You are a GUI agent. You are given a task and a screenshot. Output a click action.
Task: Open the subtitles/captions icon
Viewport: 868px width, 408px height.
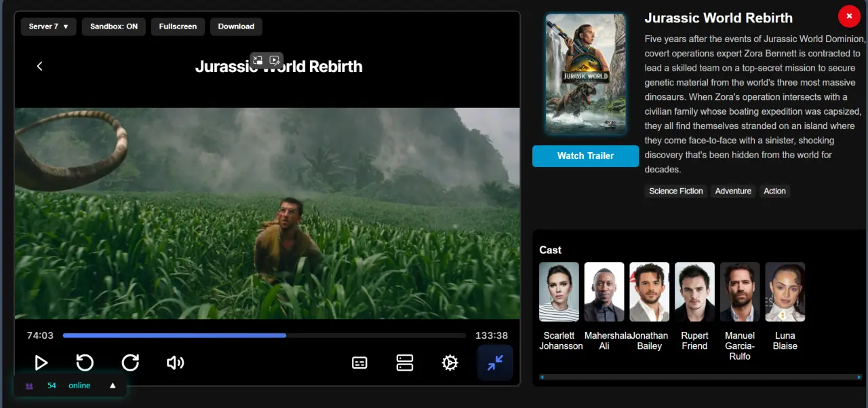click(359, 363)
